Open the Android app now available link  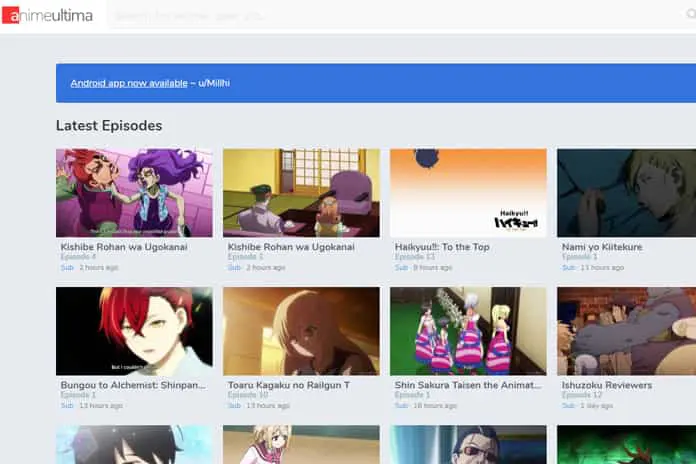[129, 83]
